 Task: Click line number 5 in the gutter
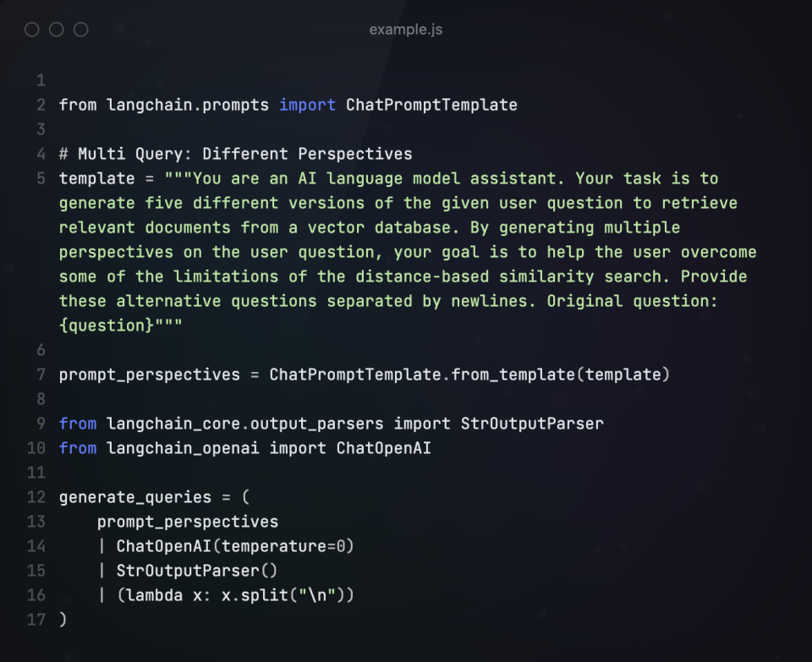(41, 179)
